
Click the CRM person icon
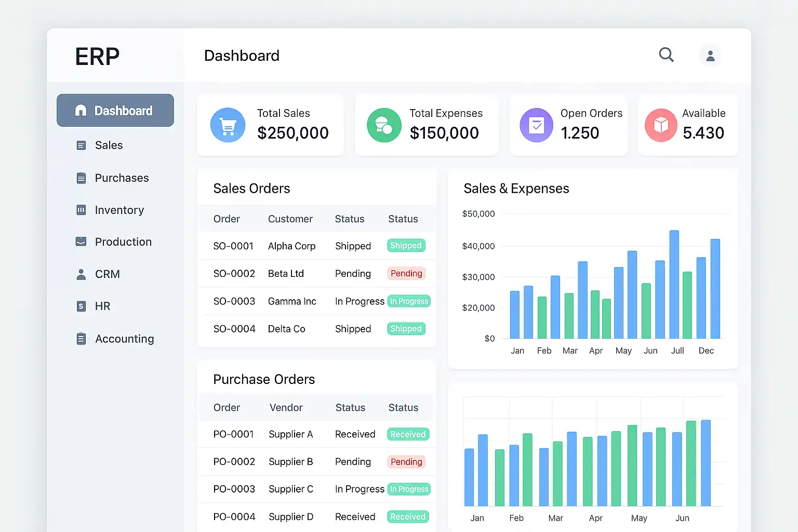pyautogui.click(x=81, y=274)
